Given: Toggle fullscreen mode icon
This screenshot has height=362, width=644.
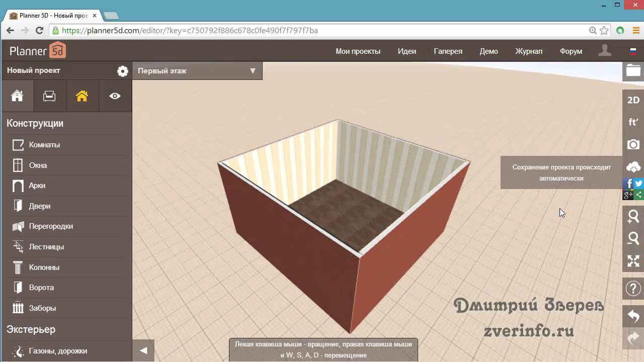Looking at the screenshot, I should tap(633, 261).
